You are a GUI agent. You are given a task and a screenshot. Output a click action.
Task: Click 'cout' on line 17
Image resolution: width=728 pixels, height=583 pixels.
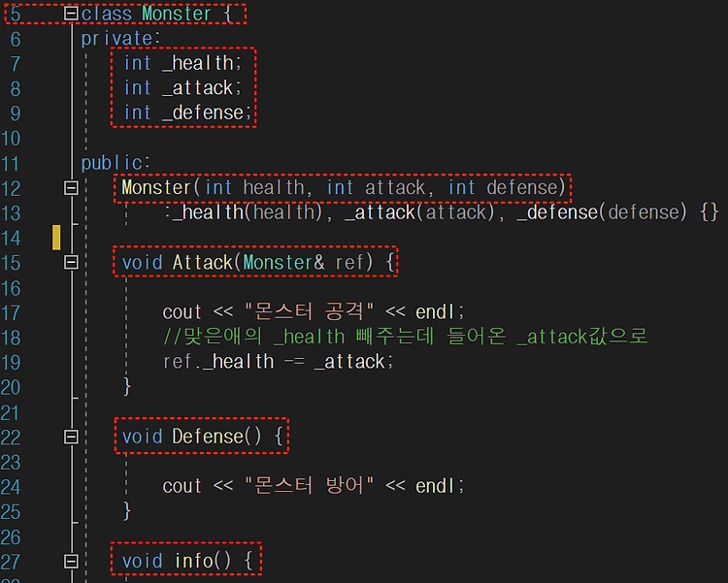[x=182, y=312]
